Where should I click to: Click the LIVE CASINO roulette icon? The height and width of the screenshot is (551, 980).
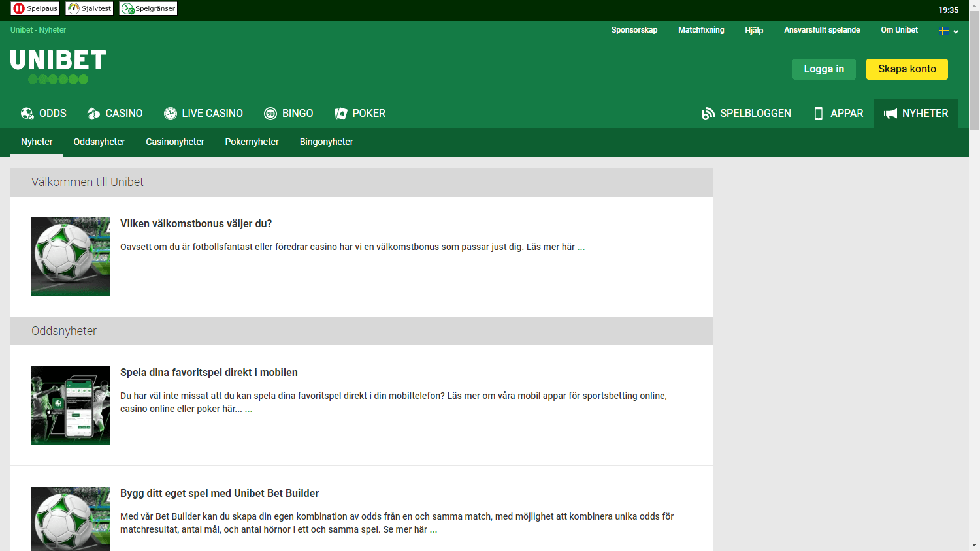pos(170,113)
